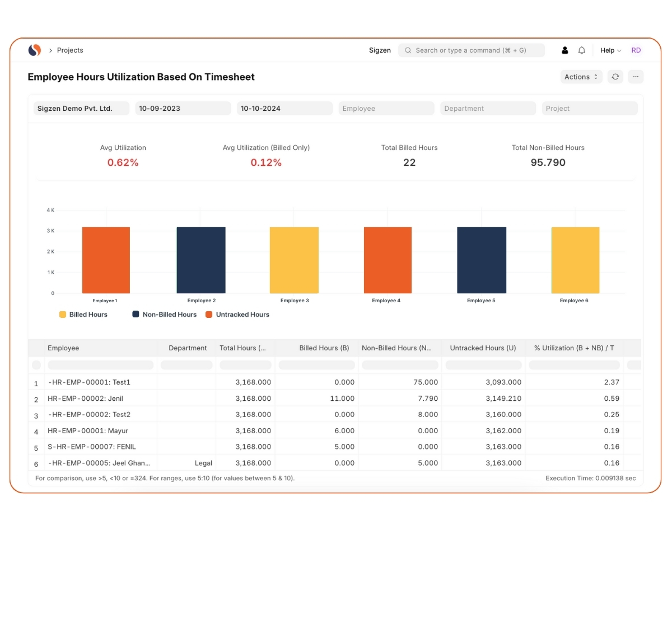Toggle Billed Hours legend series
This screenshot has height=628, width=672.
83,315
